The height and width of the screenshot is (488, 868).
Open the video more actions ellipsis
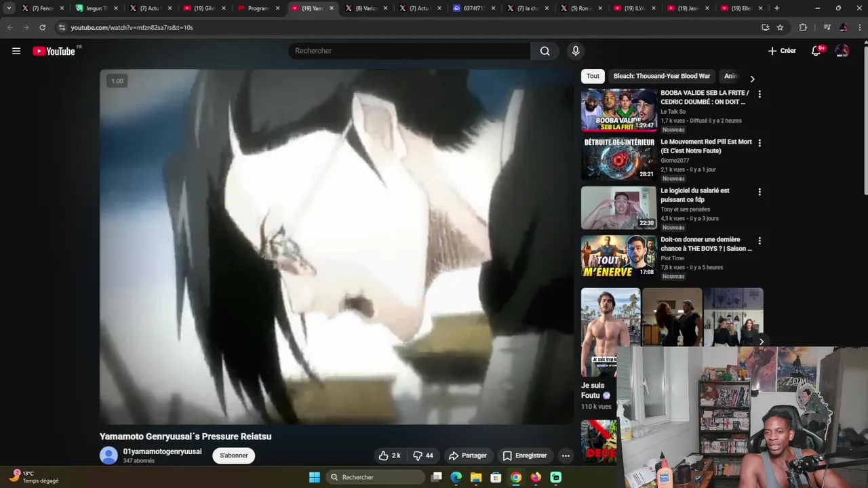click(x=566, y=455)
